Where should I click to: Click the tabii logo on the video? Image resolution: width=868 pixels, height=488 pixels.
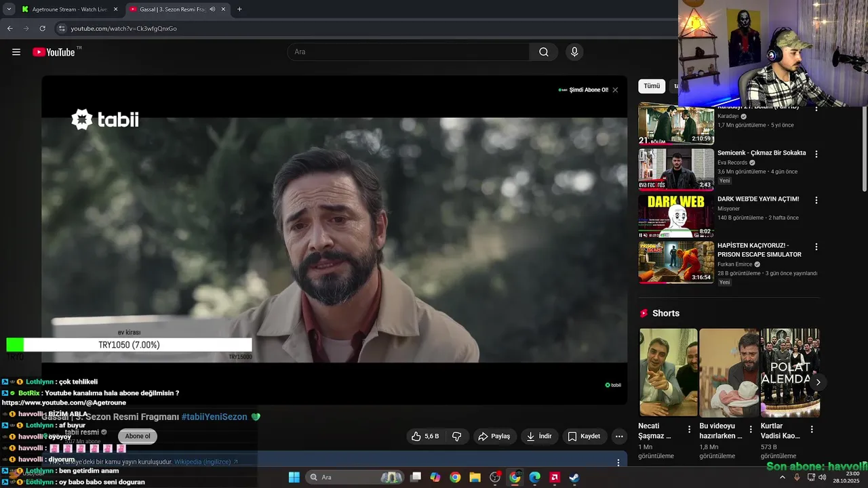click(105, 119)
